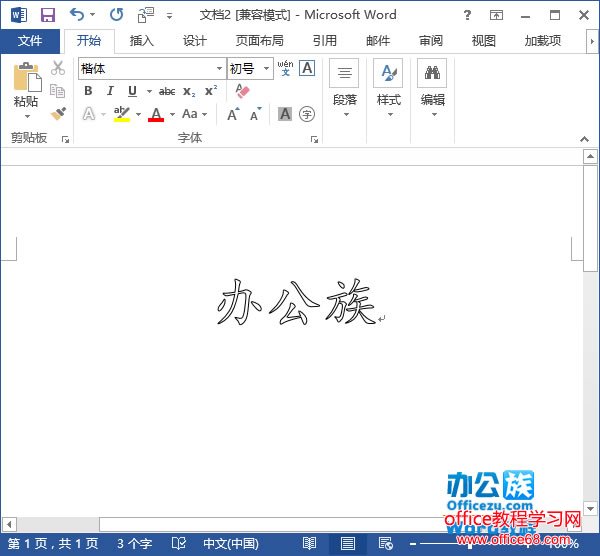Screen dimensions: 600x556
Task: Open the 剪贴板 clipboard pane launcher
Action: click(x=65, y=140)
